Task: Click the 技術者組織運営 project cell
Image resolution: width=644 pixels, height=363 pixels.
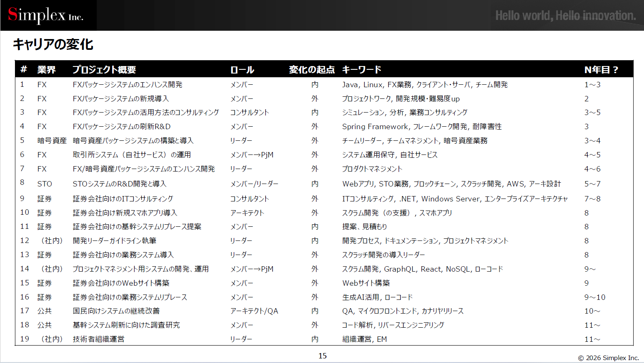Action: click(98, 339)
